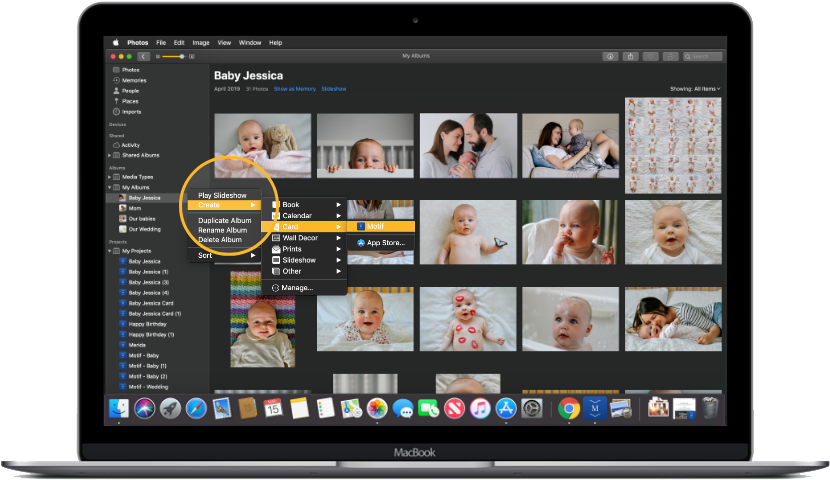Select the Motif - Wedding project
The height and width of the screenshot is (480, 830).
coord(144,387)
